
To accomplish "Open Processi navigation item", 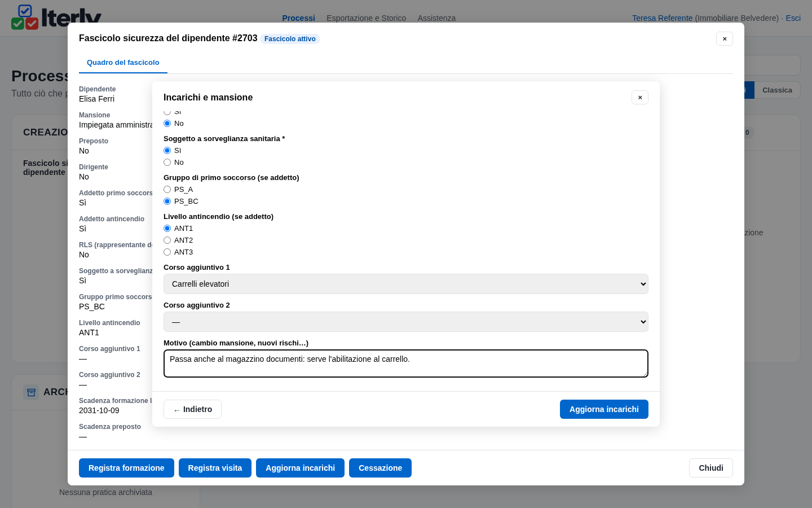I will [x=298, y=18].
